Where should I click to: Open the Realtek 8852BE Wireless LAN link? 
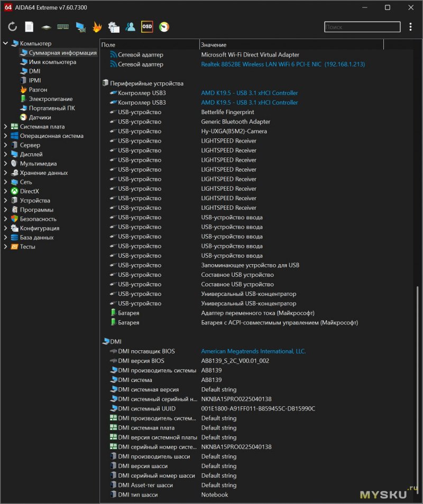pos(283,64)
